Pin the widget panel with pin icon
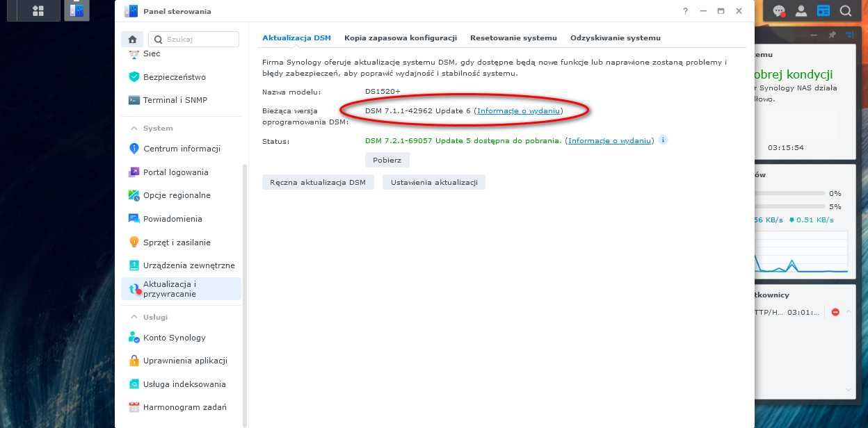 832,35
